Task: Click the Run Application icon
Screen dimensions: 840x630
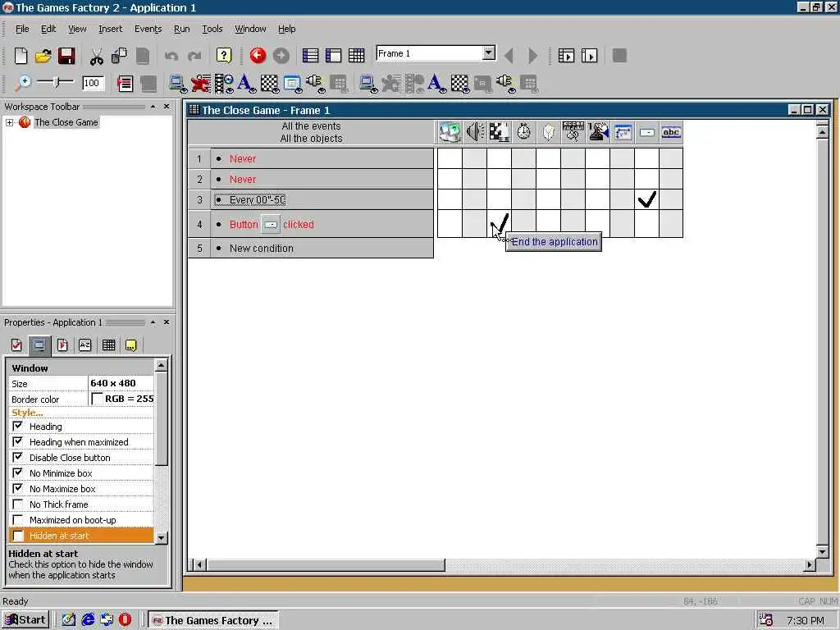Action: [566, 55]
